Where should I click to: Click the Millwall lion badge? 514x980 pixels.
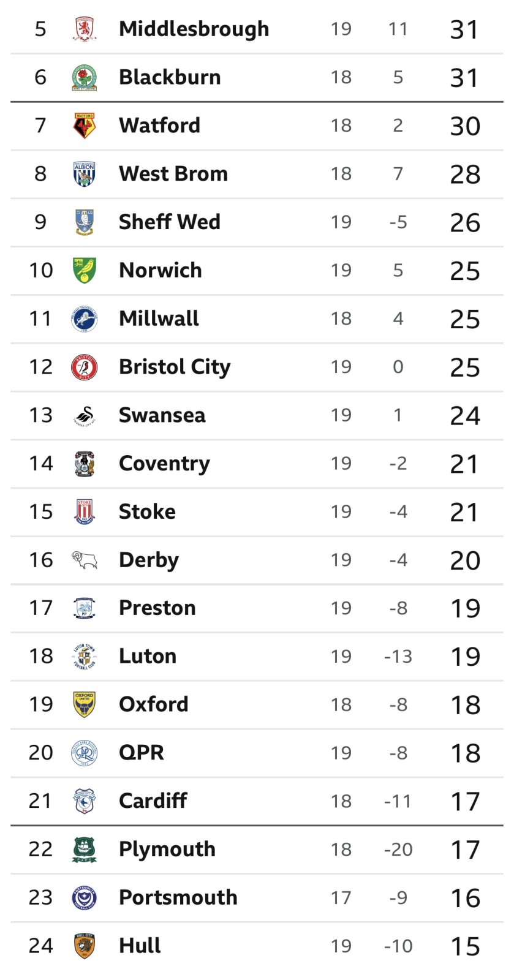click(85, 318)
